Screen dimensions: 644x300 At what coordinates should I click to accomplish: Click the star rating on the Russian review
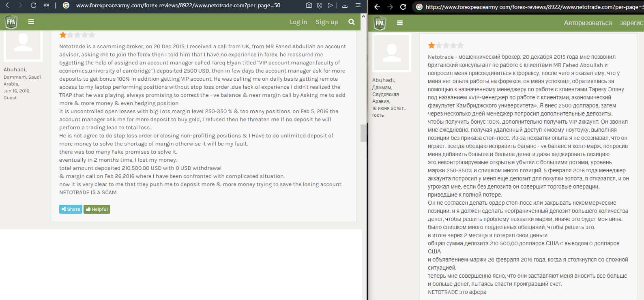(446, 45)
